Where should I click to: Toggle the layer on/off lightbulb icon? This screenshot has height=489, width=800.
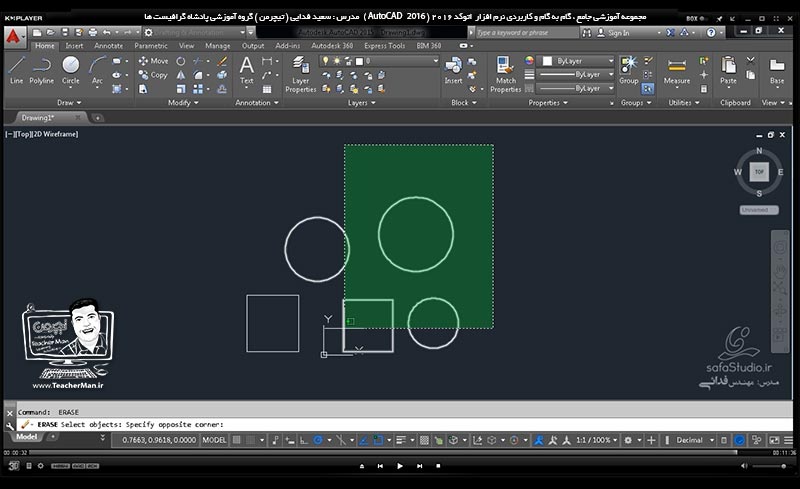326,61
